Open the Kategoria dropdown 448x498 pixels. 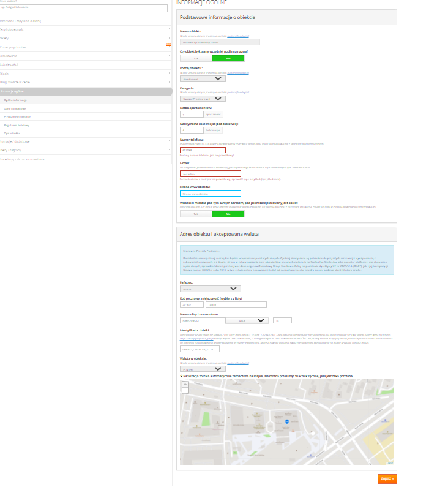tap(203, 99)
